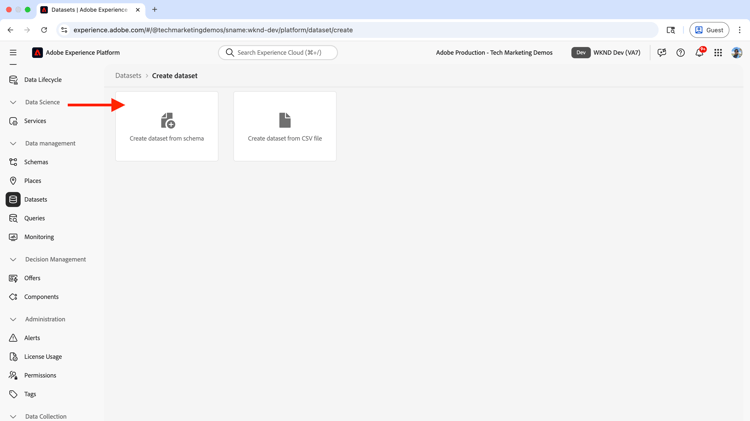Collapse the Decision Management section
The height and width of the screenshot is (421, 750).
click(13, 259)
